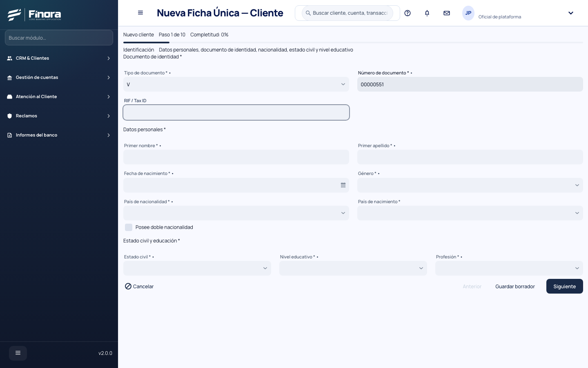588x368 pixels.
Task: Expand the user profile menu chevron
Action: pyautogui.click(x=571, y=13)
